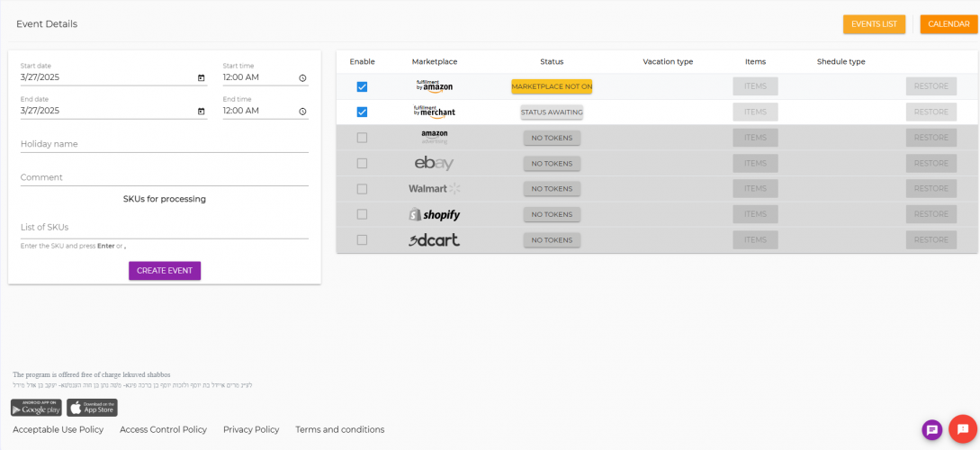Click the Marketplace Not On status badge

click(552, 86)
